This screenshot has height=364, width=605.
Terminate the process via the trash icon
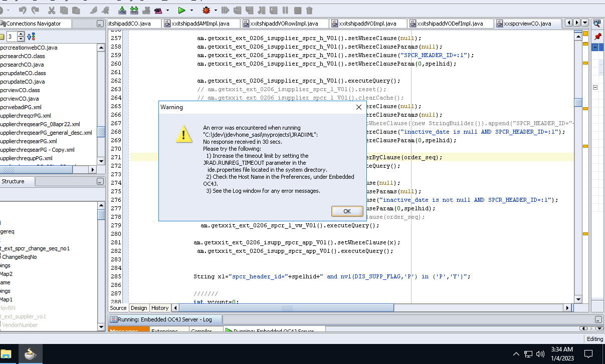click(308, 11)
